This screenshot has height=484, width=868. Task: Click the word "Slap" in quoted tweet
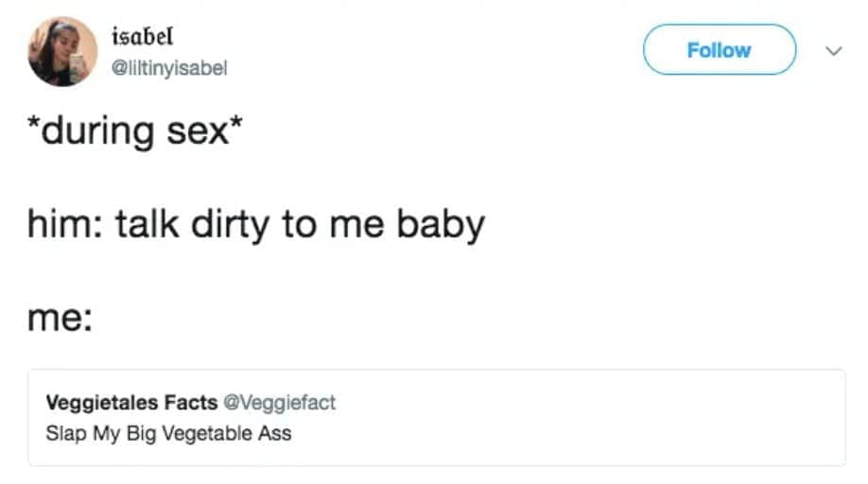(61, 434)
